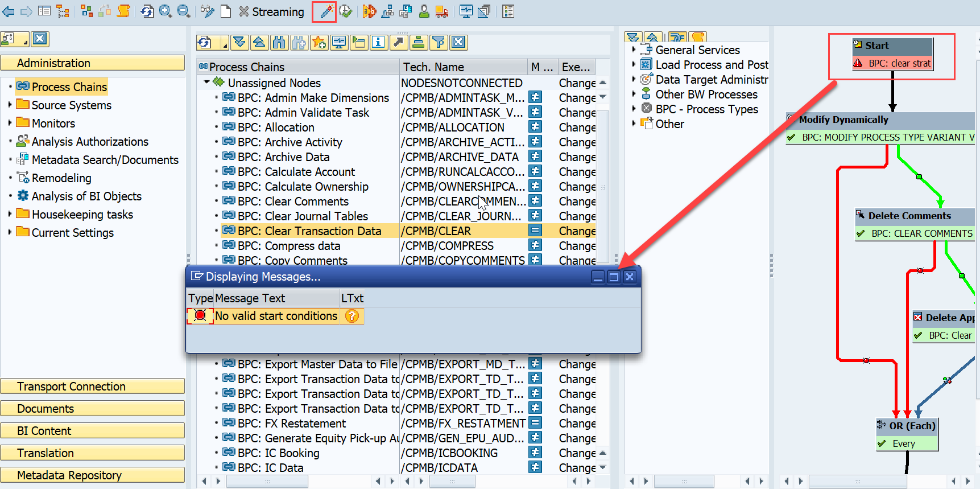Open the orange scroll log icon

point(123,11)
